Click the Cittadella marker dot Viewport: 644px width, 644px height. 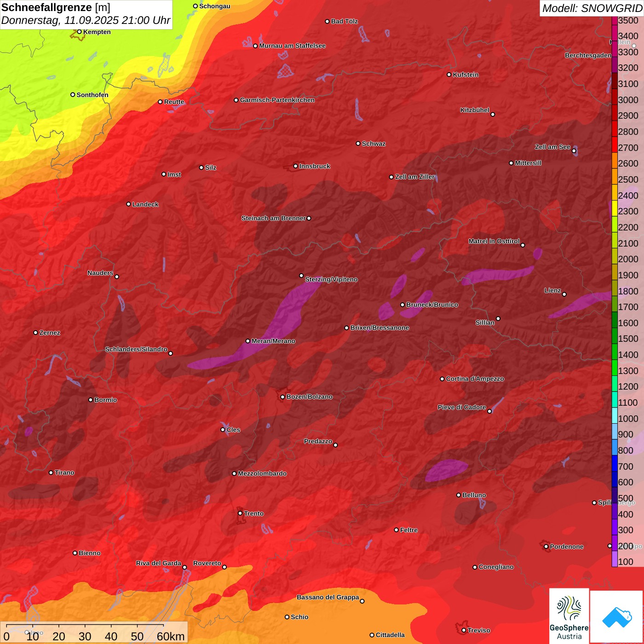pyautogui.click(x=372, y=635)
